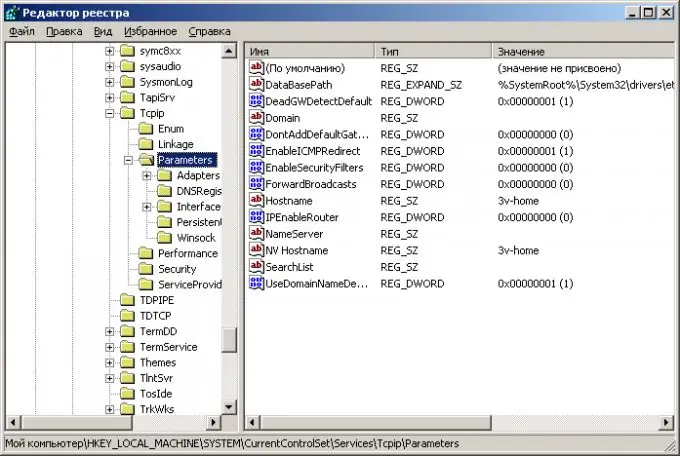
Task: Sort values by the Имя column header
Action: [x=310, y=51]
